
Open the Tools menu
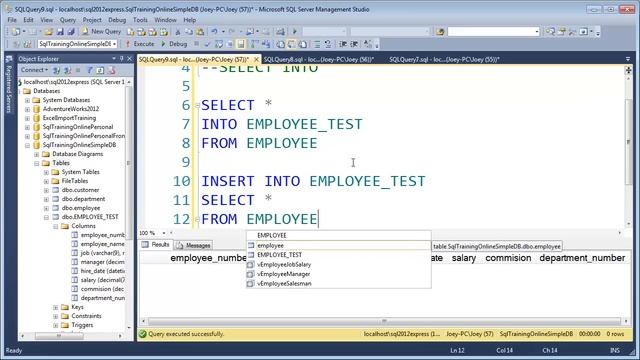(140, 20)
